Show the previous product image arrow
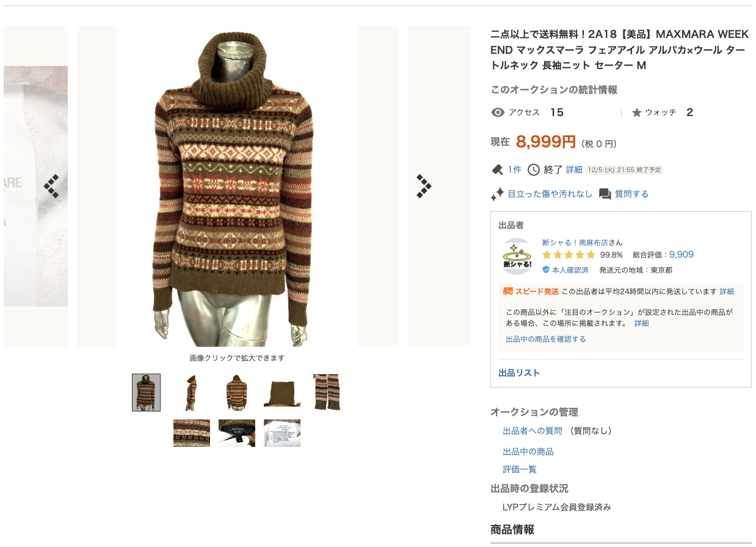Image resolution: width=756 pixels, height=547 pixels. (x=51, y=186)
